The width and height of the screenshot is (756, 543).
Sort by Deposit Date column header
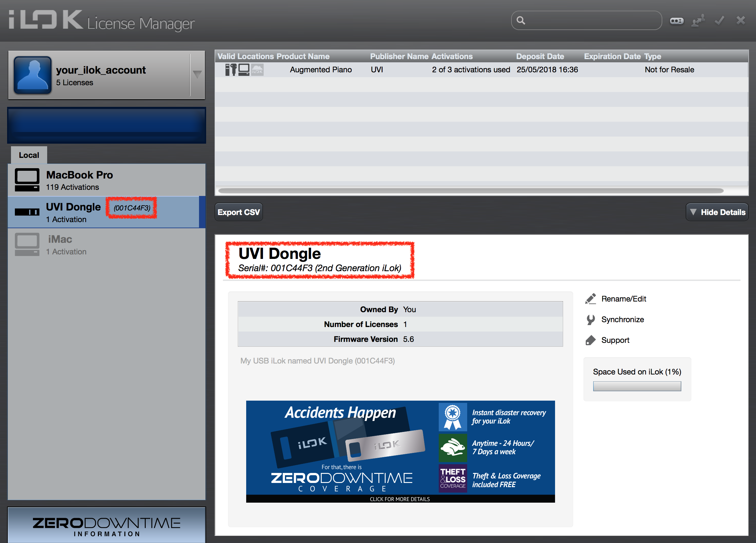pyautogui.click(x=540, y=56)
